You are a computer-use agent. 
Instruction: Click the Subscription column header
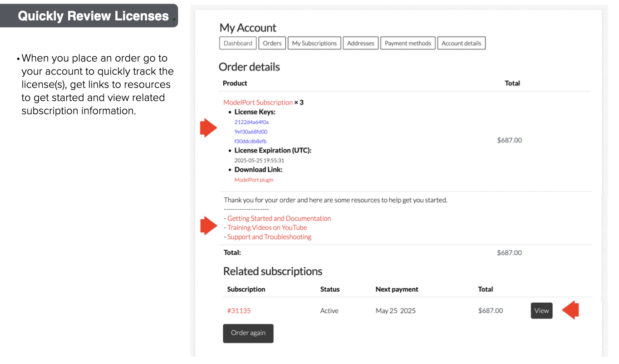click(246, 289)
